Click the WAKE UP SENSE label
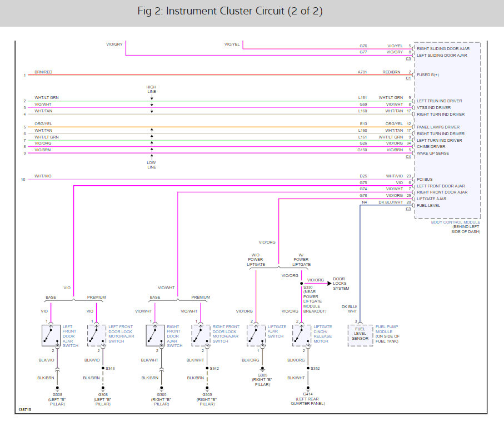 pos(433,153)
